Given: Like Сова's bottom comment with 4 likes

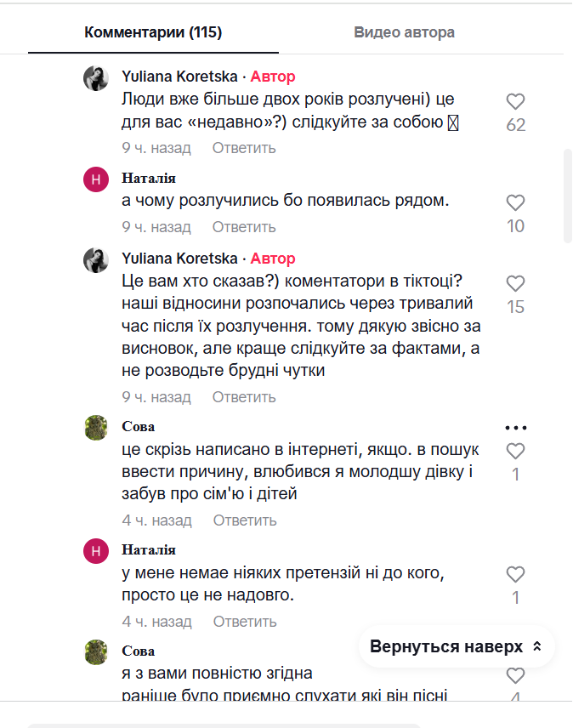Looking at the screenshot, I should [x=515, y=676].
